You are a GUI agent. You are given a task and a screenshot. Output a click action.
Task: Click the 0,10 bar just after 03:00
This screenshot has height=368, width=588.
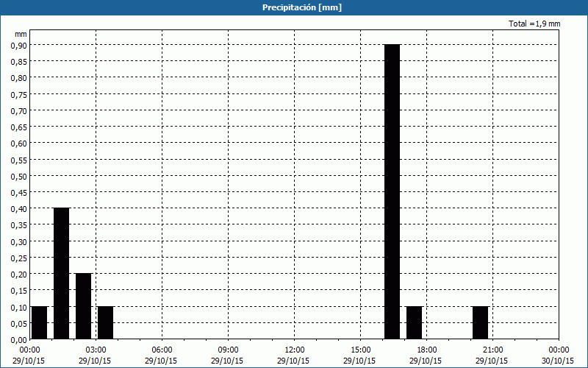point(105,323)
